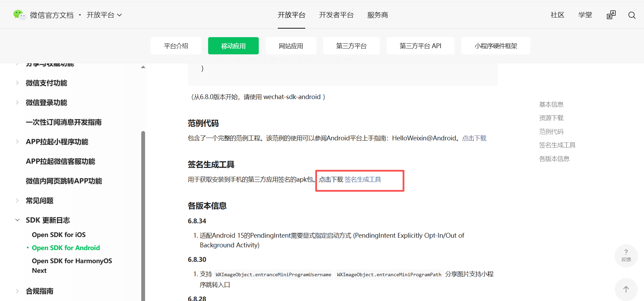The width and height of the screenshot is (644, 301).
Task: Click the sidebar scrollbar thumb
Action: tap(143, 216)
